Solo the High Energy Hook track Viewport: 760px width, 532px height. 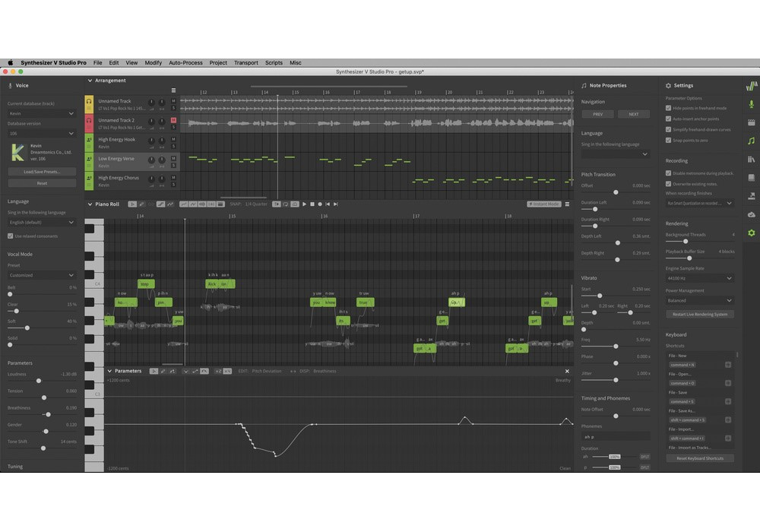coord(173,147)
